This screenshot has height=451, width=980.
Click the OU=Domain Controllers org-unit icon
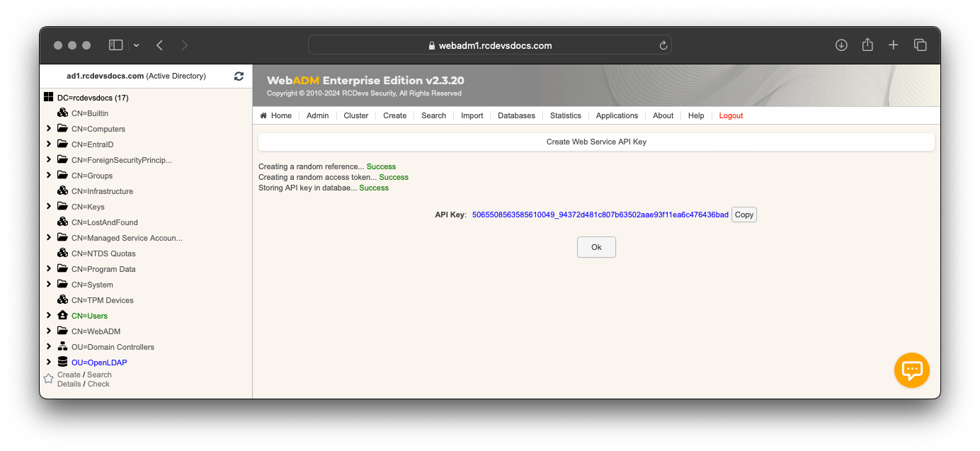63,347
